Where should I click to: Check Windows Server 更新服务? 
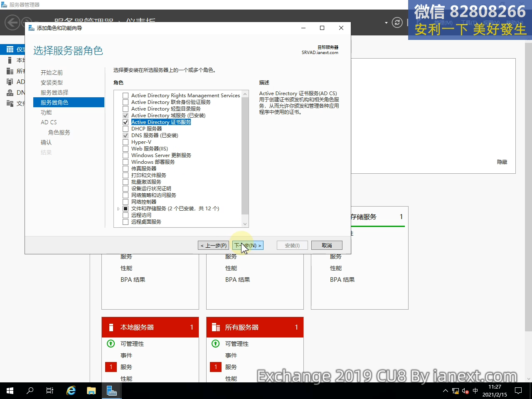coord(126,155)
